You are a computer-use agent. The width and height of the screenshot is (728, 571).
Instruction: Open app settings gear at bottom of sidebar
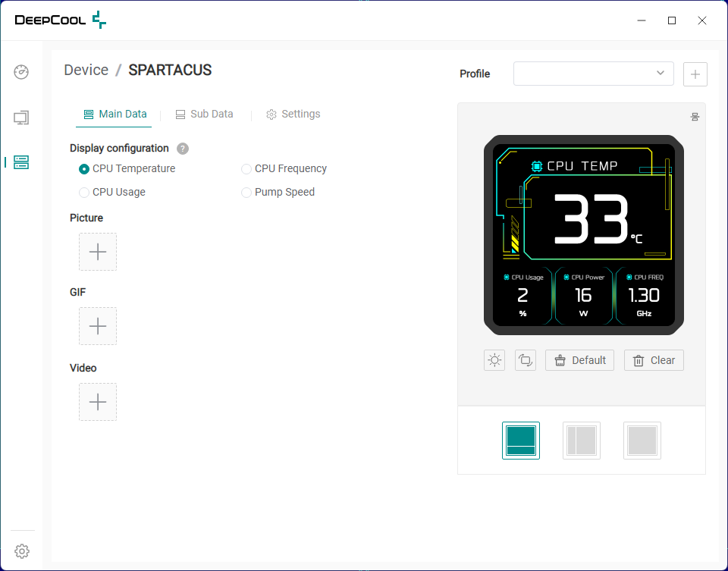point(22,551)
